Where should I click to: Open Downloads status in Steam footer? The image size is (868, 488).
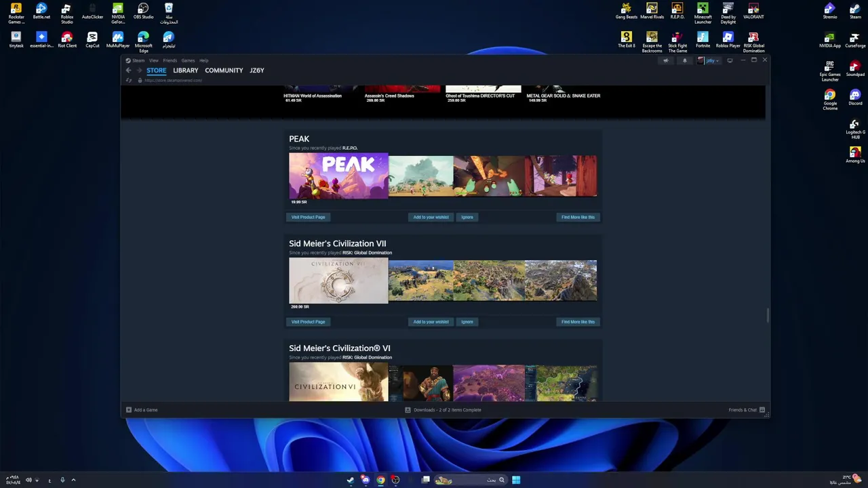pos(443,410)
